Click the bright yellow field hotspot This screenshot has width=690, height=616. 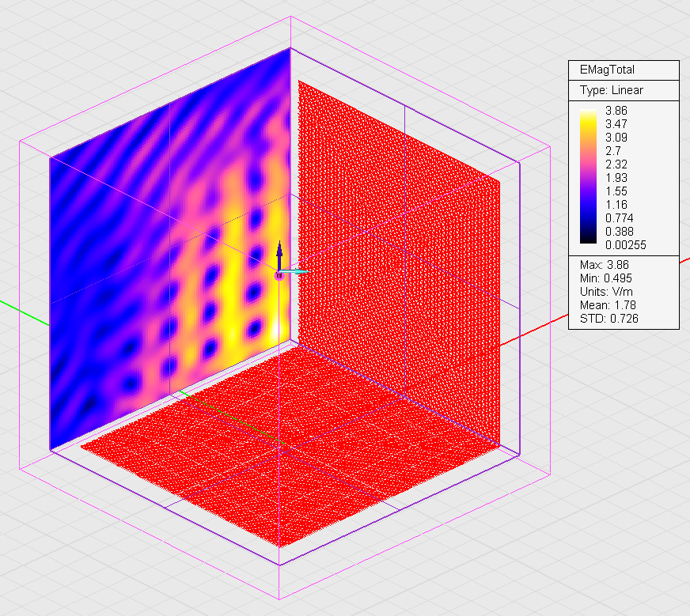click(276, 329)
